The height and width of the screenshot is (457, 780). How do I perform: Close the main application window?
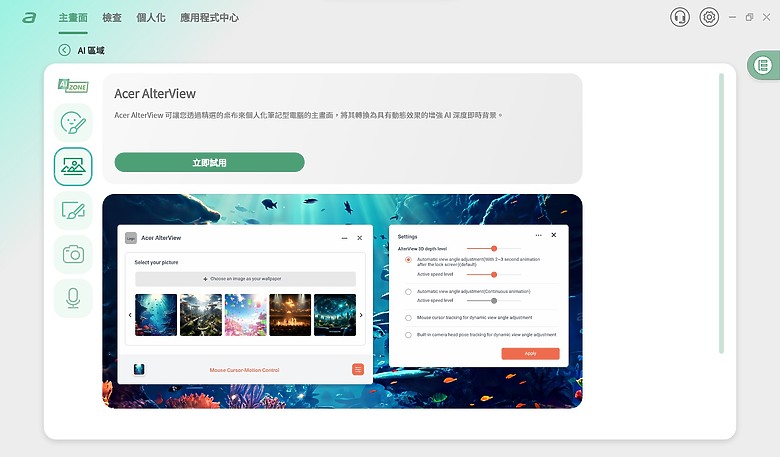point(767,17)
